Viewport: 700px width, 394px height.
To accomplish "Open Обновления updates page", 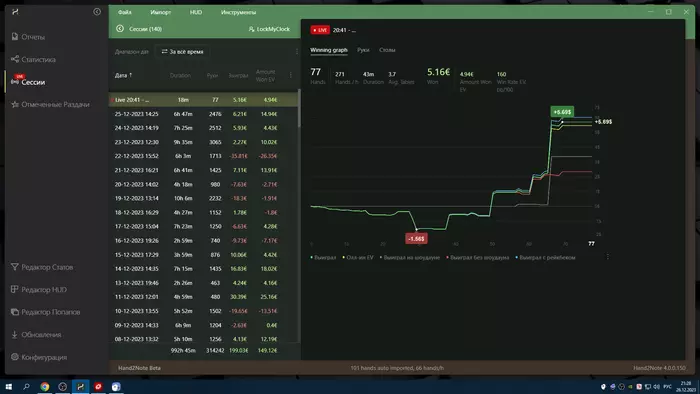I will coord(36,335).
